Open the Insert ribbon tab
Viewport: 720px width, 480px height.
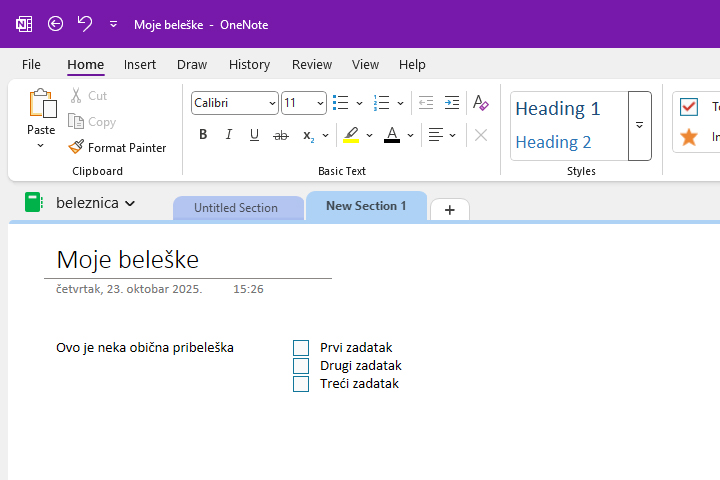coord(140,64)
